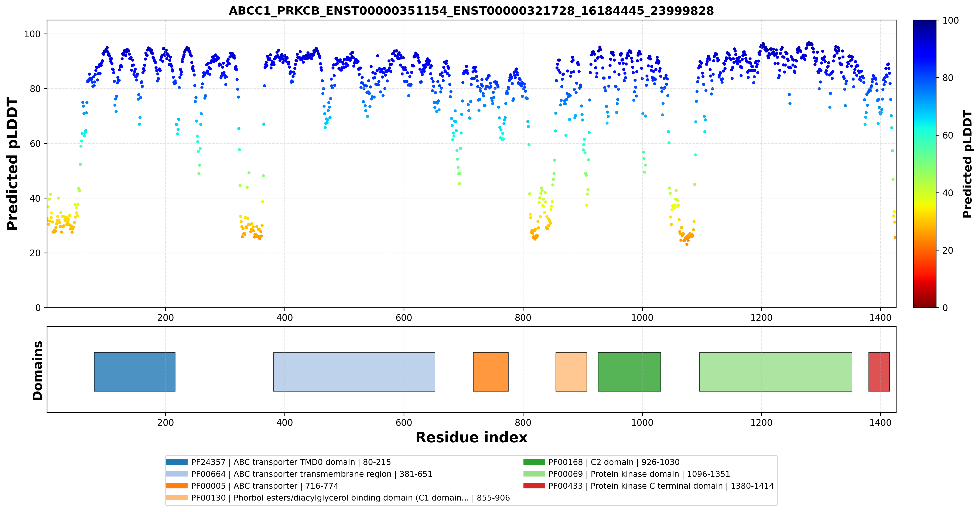Click the PF00130 legend swatch

pyautogui.click(x=177, y=498)
